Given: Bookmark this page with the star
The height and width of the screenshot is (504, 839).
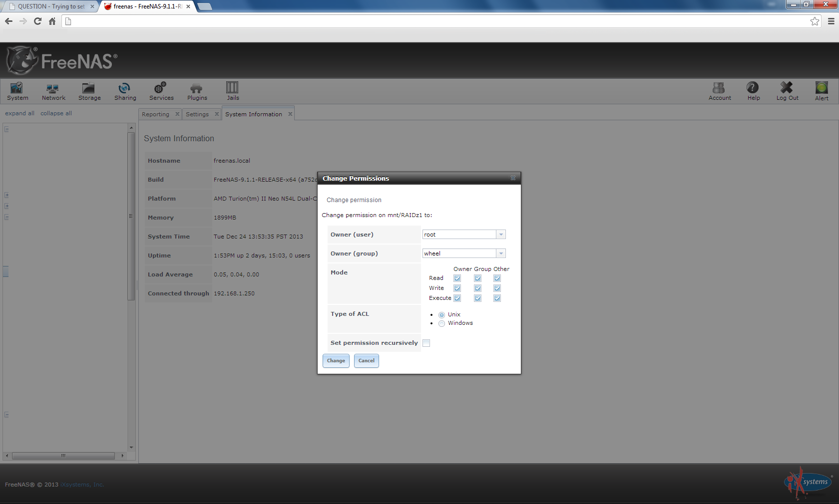Looking at the screenshot, I should [815, 21].
